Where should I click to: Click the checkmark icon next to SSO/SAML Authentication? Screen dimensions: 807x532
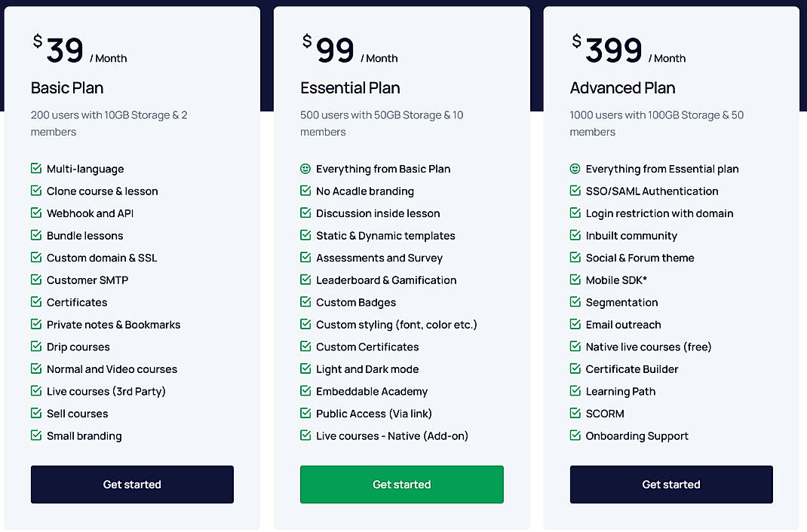[x=575, y=191]
